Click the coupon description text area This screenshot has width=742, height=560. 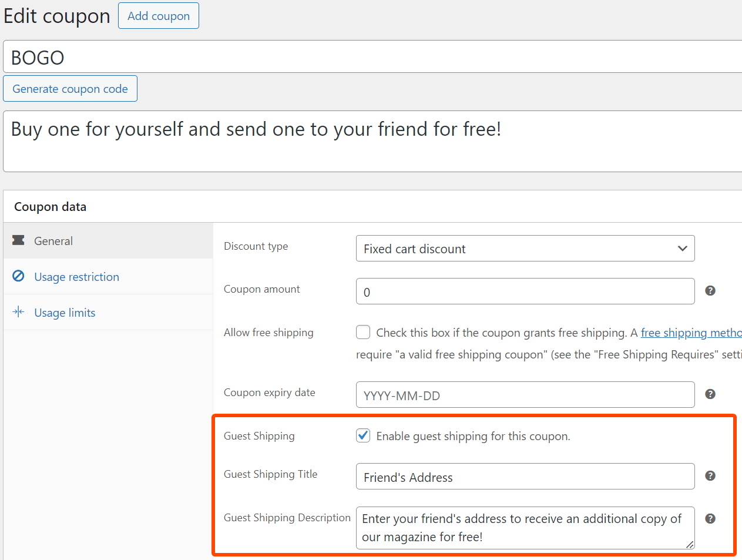pos(372,142)
